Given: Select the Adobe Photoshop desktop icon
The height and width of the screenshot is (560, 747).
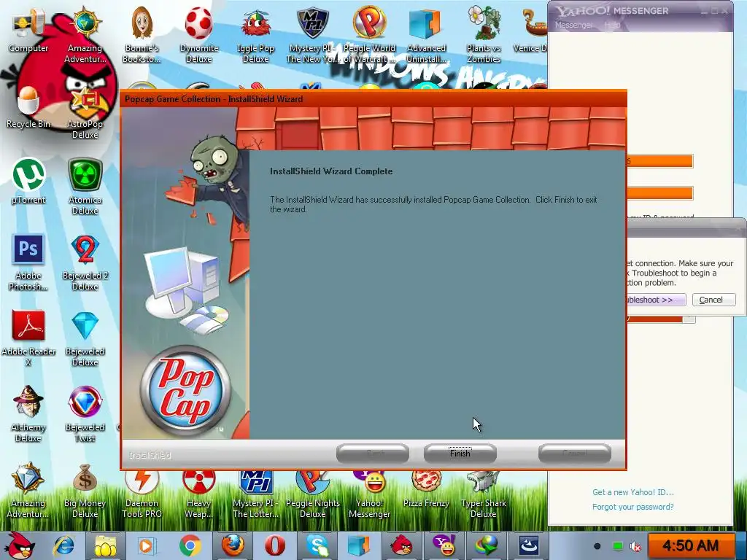Looking at the screenshot, I should click(x=28, y=262).
